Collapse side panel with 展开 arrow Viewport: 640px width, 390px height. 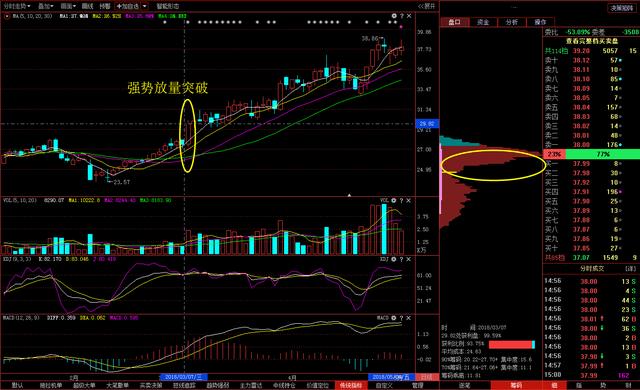pos(427,6)
